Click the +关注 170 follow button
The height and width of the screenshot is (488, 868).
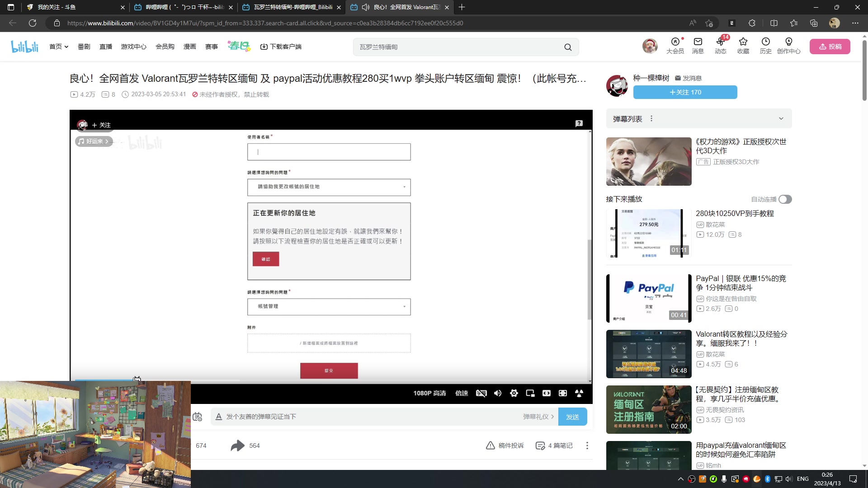tap(685, 92)
